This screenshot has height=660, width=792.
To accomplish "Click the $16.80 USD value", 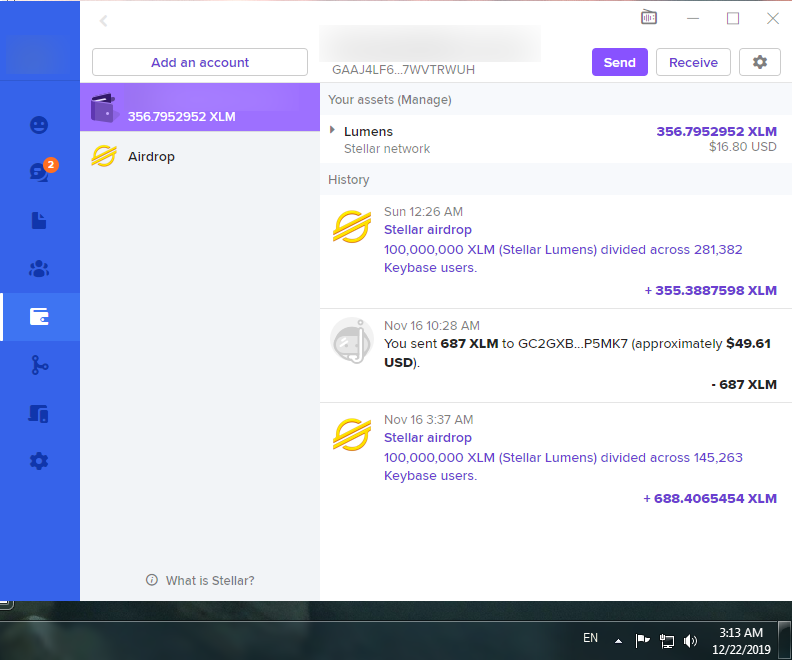I will 742,147.
